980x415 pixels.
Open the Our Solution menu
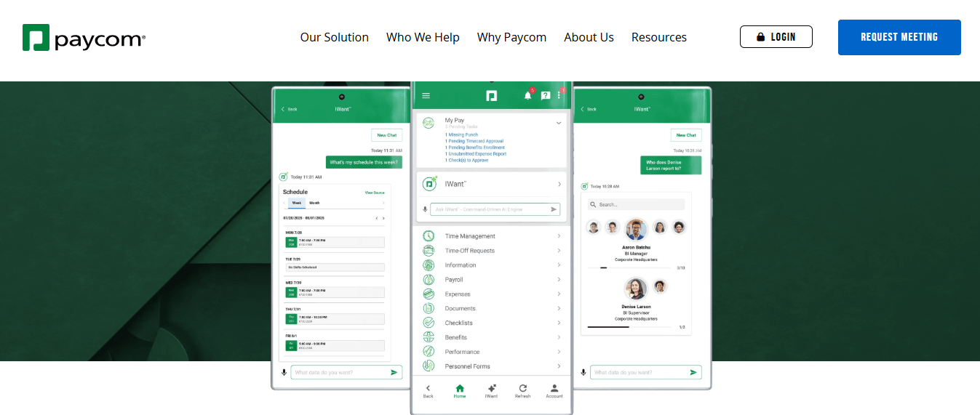(335, 37)
